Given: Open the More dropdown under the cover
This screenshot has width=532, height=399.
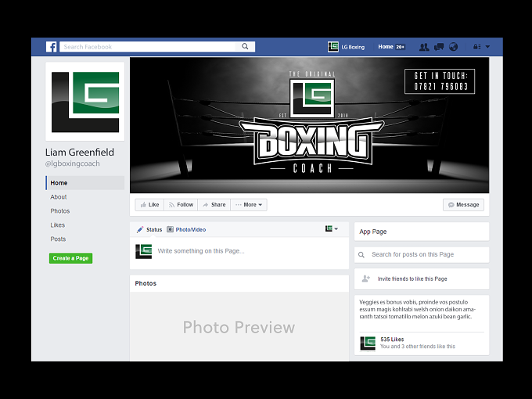Looking at the screenshot, I should coord(249,205).
